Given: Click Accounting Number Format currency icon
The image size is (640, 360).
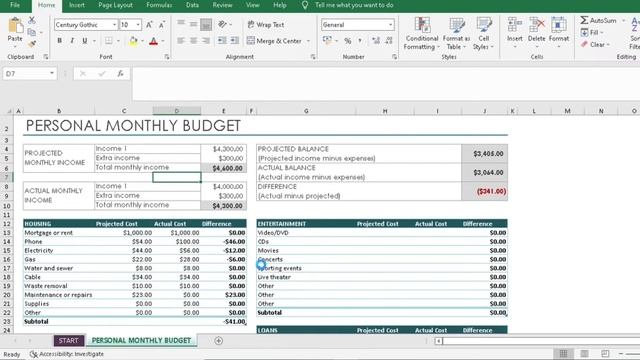Looking at the screenshot, I should (327, 41).
